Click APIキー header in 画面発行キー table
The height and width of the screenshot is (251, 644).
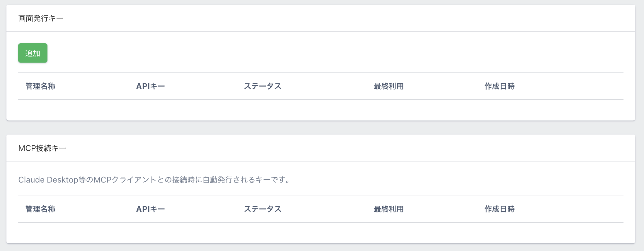(150, 86)
